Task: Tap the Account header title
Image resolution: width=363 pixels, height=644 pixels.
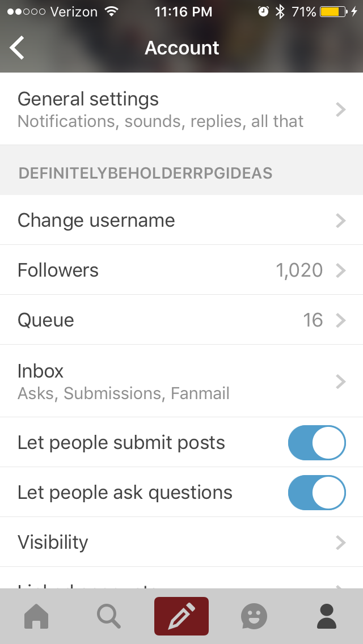Action: 181,48
